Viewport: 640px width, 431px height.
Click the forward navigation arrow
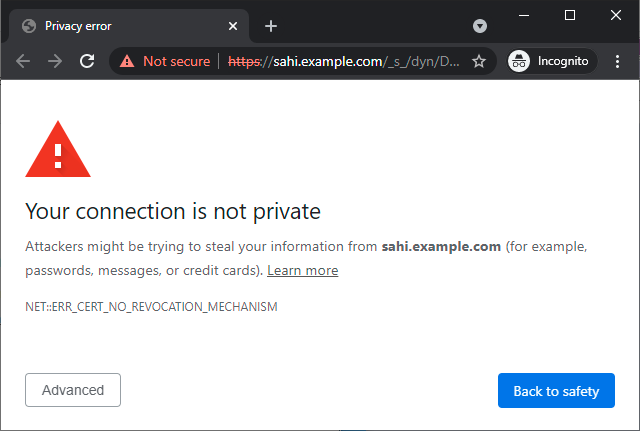pos(55,61)
